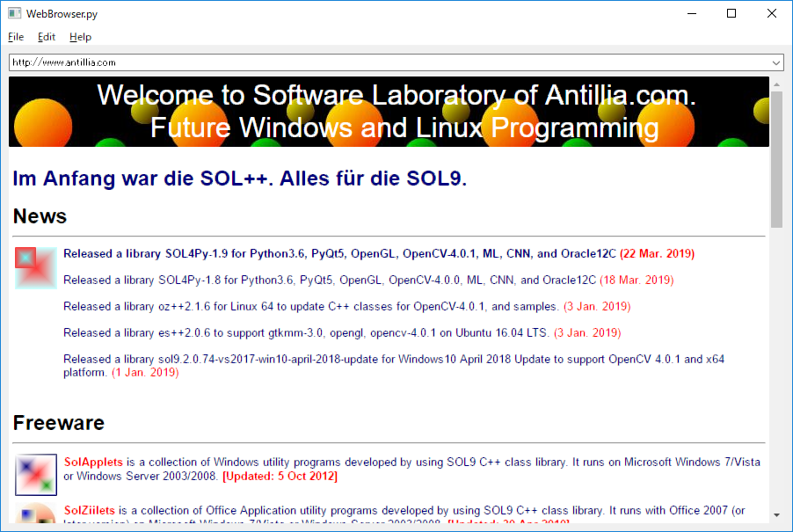Open the Edit menu
The width and height of the screenshot is (793, 532).
click(47, 37)
